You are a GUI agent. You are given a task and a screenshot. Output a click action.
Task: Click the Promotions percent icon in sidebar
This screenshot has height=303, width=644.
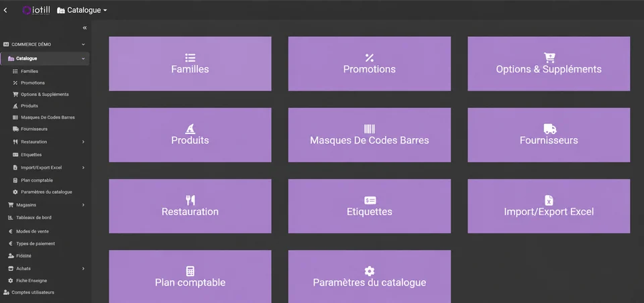(x=15, y=83)
